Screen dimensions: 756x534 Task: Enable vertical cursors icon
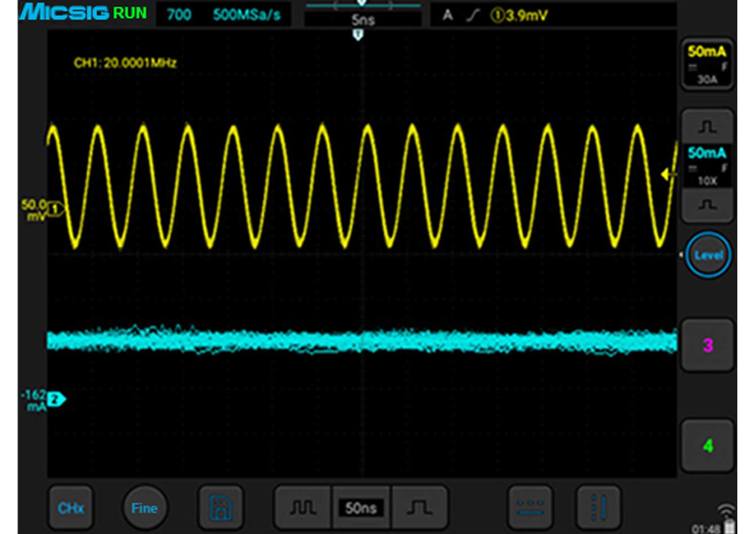coord(598,508)
